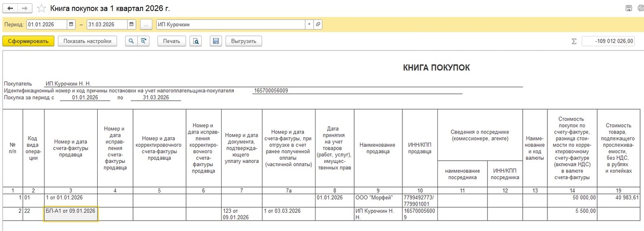The width and height of the screenshot is (644, 231).
Task: Select cell 1 от 03.03.2026
Action: [289, 214]
